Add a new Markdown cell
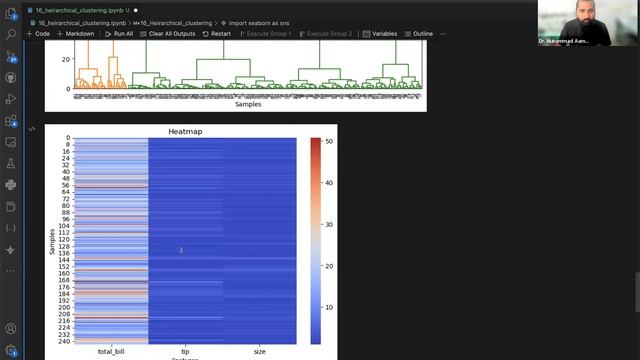The image size is (640, 360). pos(76,34)
